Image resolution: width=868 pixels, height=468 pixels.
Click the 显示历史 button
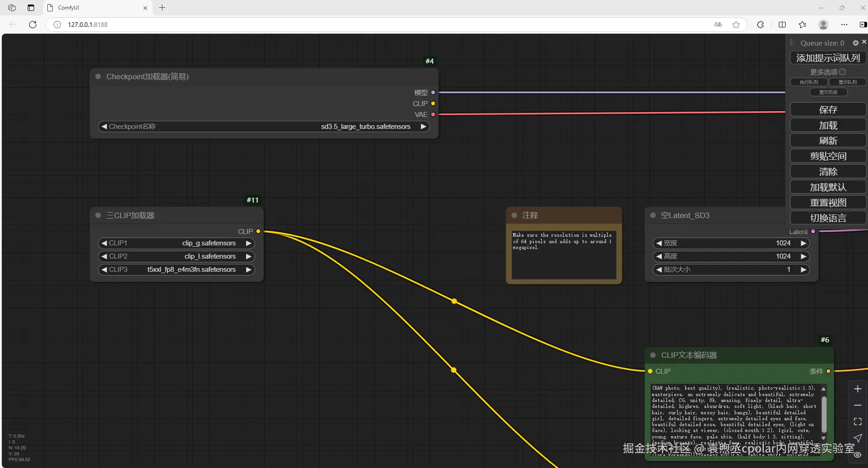coord(828,92)
